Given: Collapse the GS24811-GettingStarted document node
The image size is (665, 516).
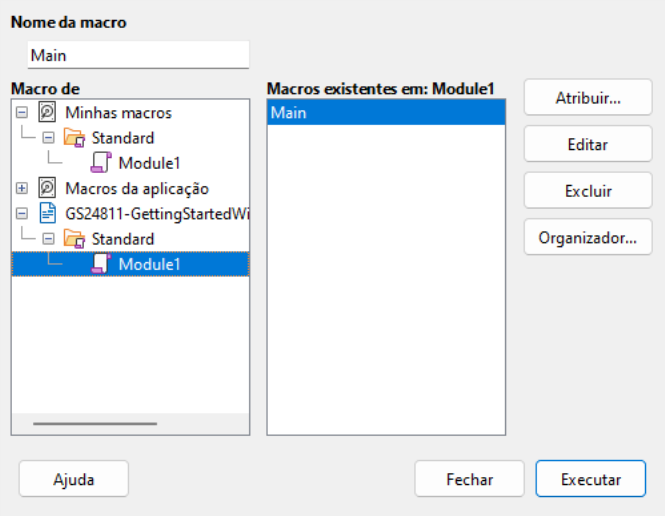Looking at the screenshot, I should pos(22,213).
